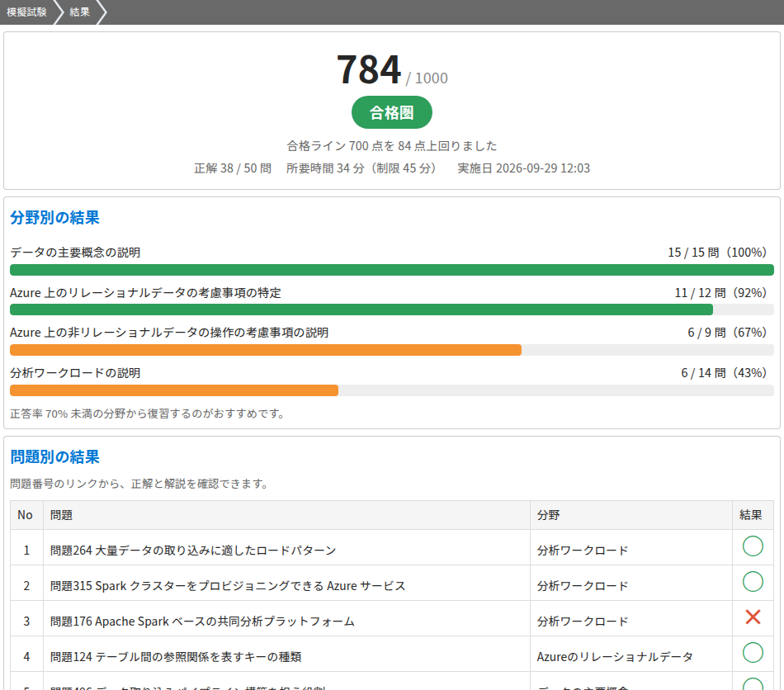Click the 所要時間 34 分 text

(361, 168)
